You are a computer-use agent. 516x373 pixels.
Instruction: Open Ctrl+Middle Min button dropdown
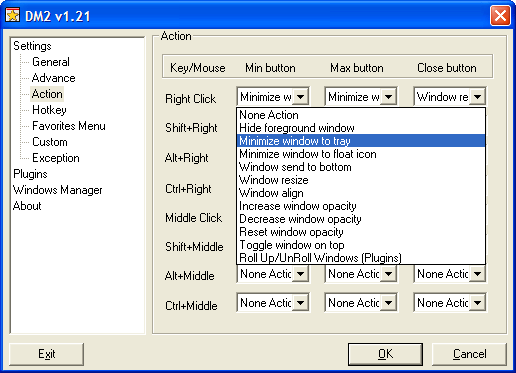(300, 303)
